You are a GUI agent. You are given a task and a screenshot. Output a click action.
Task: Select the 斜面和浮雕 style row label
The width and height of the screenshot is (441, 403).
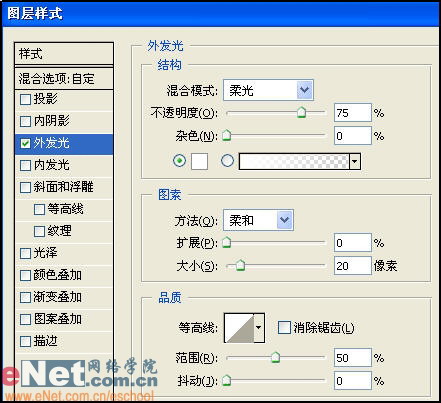(x=64, y=187)
